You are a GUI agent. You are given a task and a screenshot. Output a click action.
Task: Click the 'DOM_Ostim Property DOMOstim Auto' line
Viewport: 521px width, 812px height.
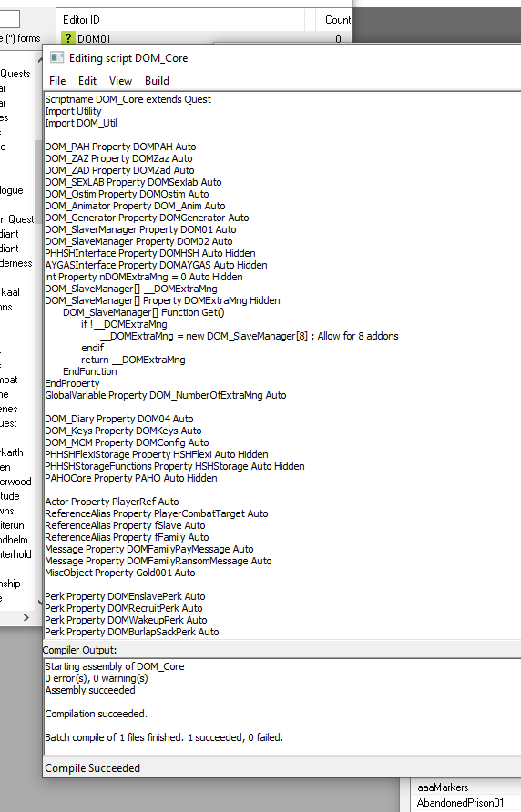click(127, 194)
